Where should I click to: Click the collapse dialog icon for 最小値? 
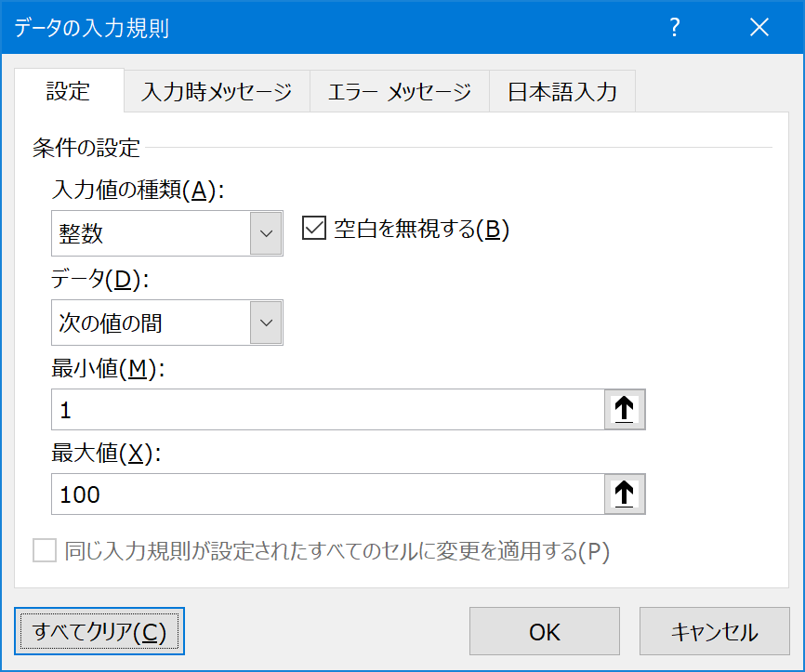625,410
